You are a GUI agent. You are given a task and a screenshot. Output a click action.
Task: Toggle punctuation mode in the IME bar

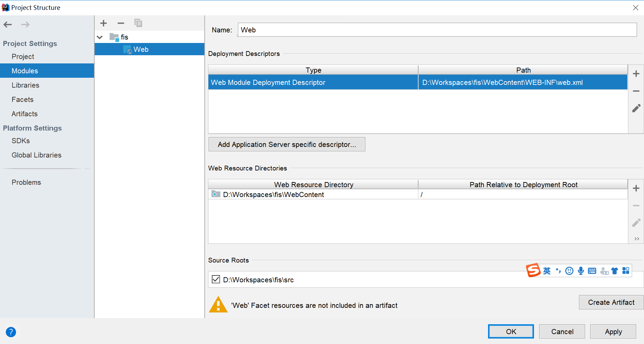tap(558, 271)
